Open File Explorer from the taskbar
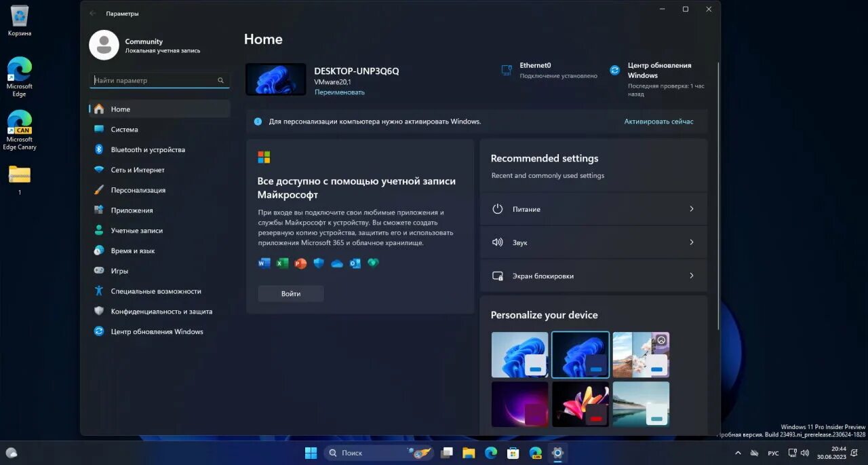868x465 pixels. pos(468,453)
